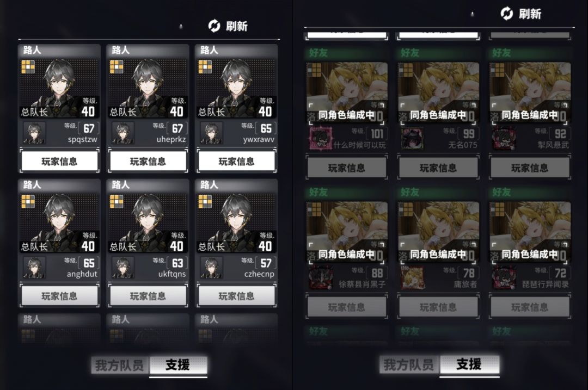Switch to 我方队员 tab on left panel

(120, 365)
